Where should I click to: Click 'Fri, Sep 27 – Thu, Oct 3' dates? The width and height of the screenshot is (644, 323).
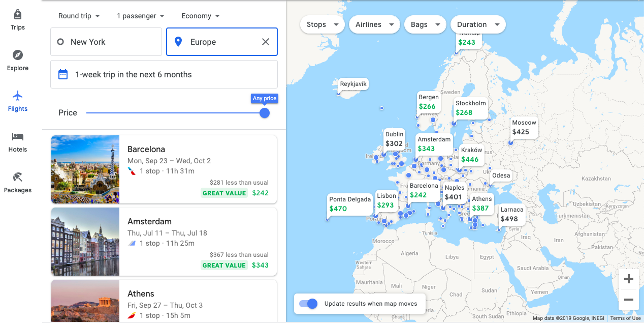165,305
